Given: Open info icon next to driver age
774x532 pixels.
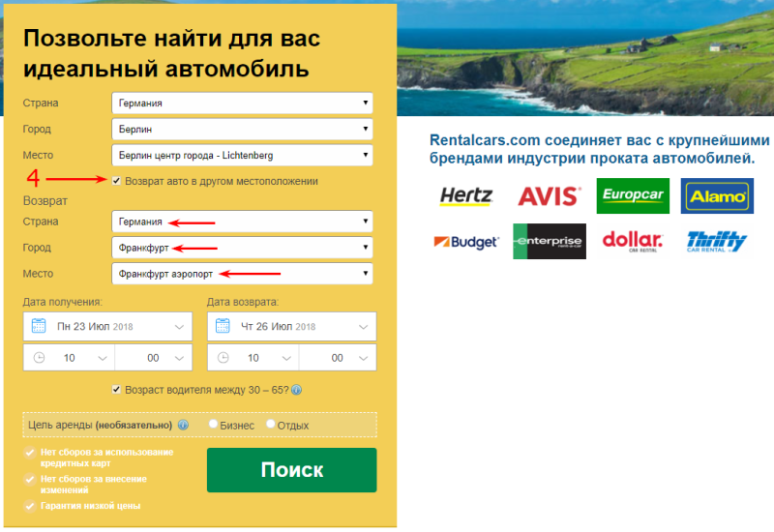Looking at the screenshot, I should coord(296,390).
